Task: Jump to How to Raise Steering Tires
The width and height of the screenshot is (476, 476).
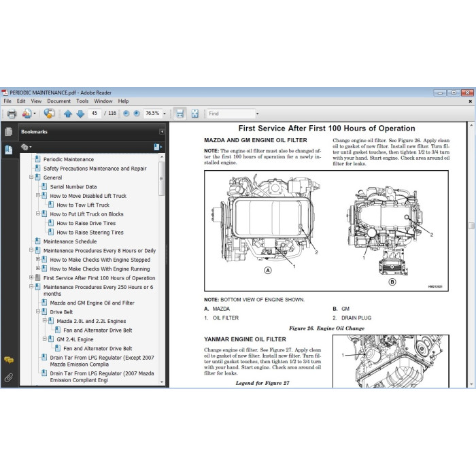Action: [90, 233]
